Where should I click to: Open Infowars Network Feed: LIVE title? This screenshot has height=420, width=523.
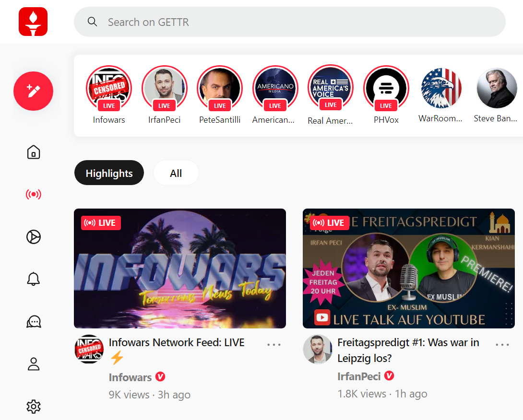click(x=177, y=350)
